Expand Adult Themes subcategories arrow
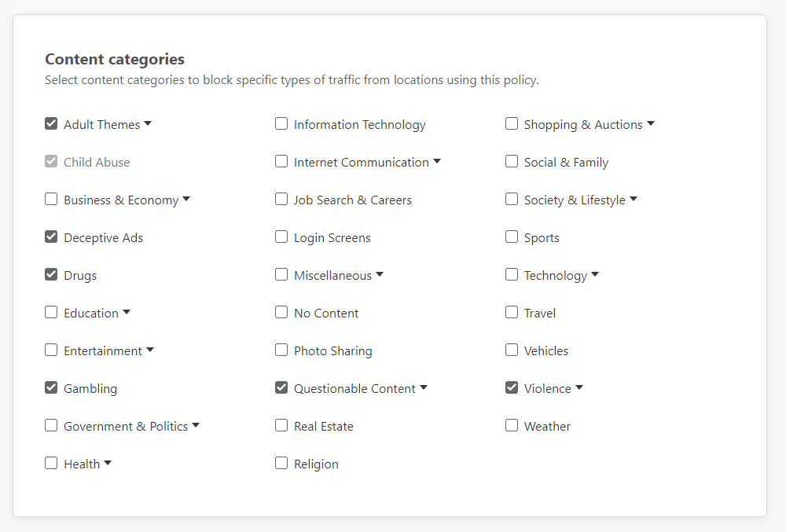This screenshot has width=786, height=532. pos(148,123)
